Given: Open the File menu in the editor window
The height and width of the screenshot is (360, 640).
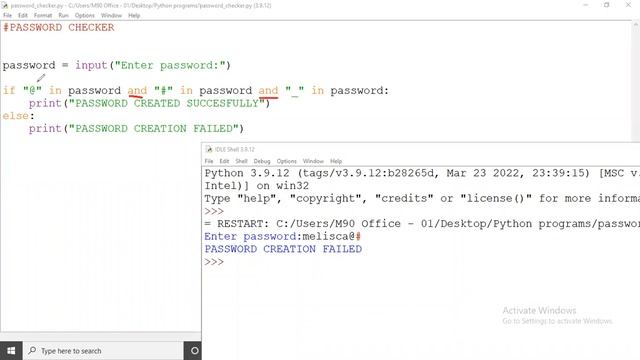Looking at the screenshot, I should pos(7,16).
